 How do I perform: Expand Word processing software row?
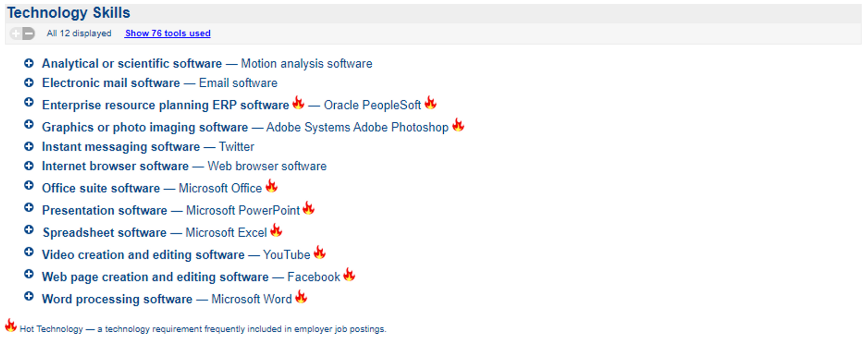point(29,296)
